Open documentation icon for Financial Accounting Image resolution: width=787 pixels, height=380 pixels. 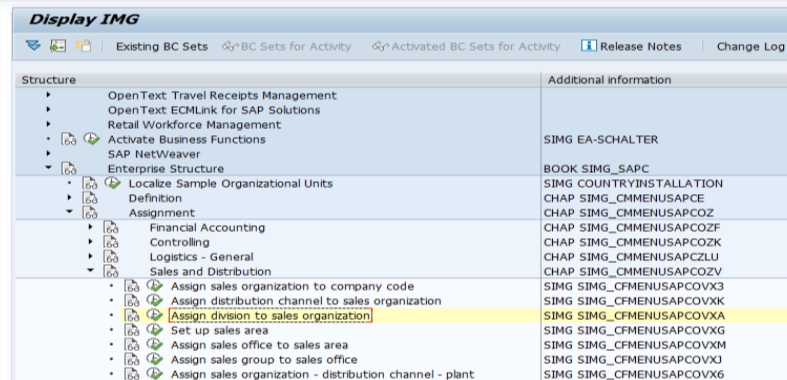[111, 227]
